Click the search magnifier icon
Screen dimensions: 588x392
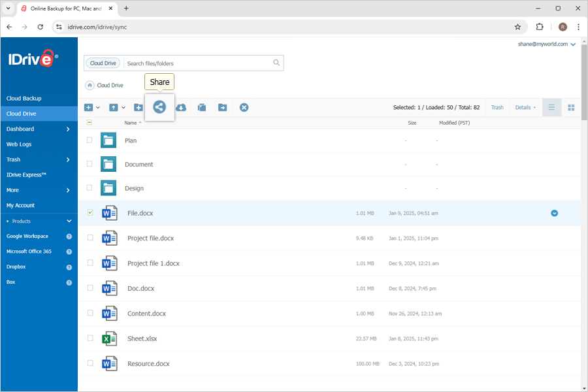point(276,63)
